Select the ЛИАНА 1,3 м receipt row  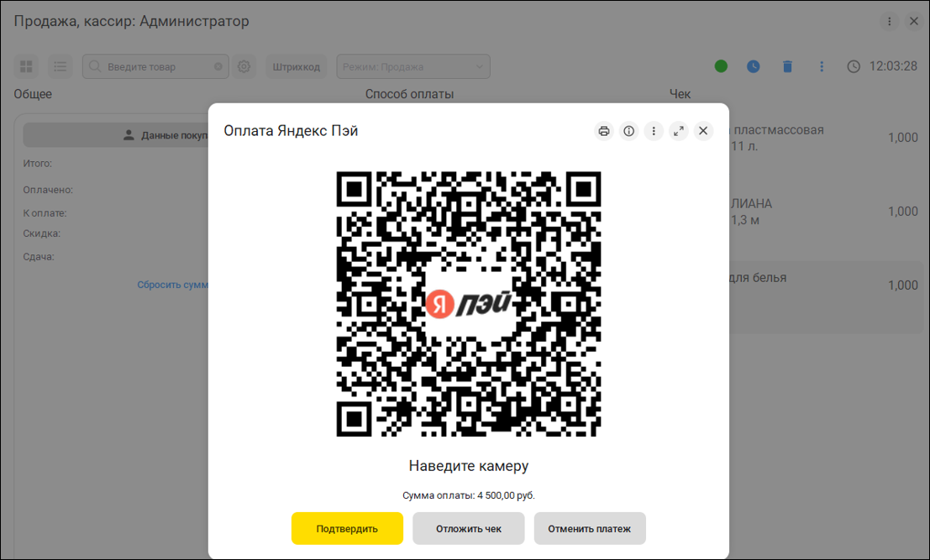827,212
